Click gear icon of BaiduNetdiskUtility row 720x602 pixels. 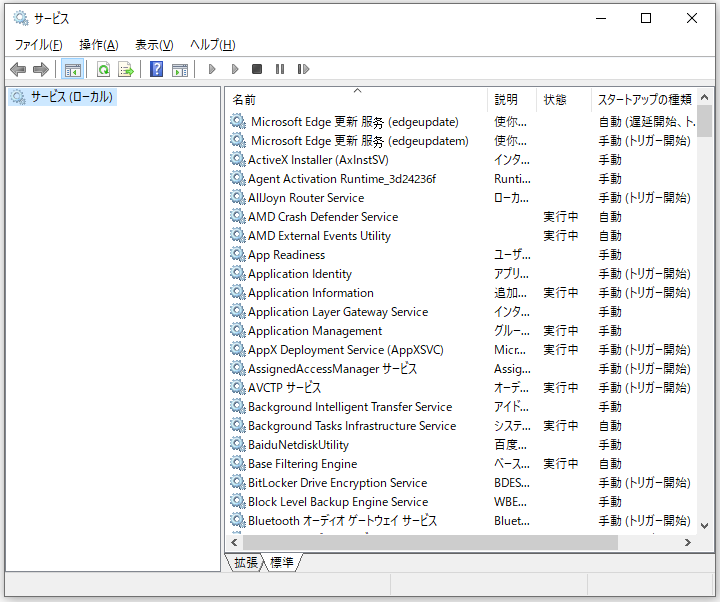pyautogui.click(x=237, y=444)
